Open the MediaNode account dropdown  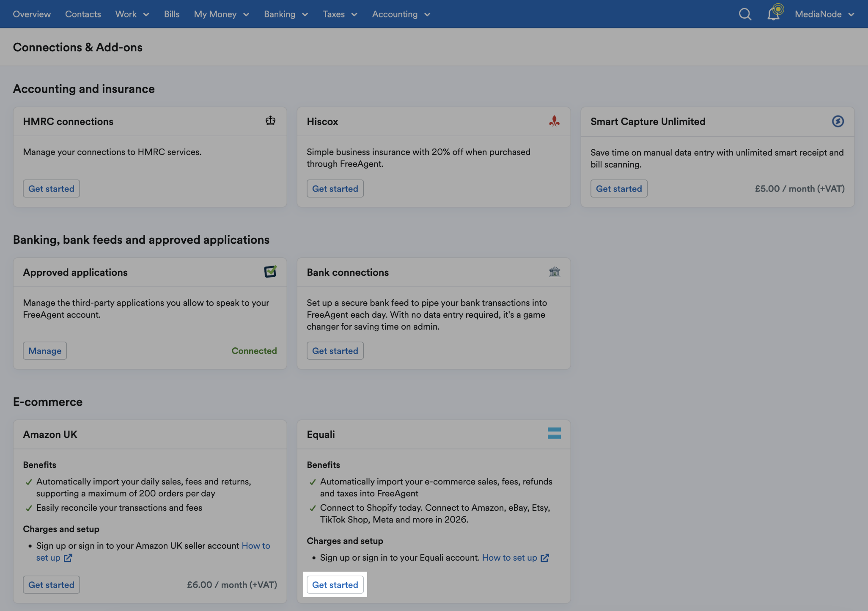point(824,14)
